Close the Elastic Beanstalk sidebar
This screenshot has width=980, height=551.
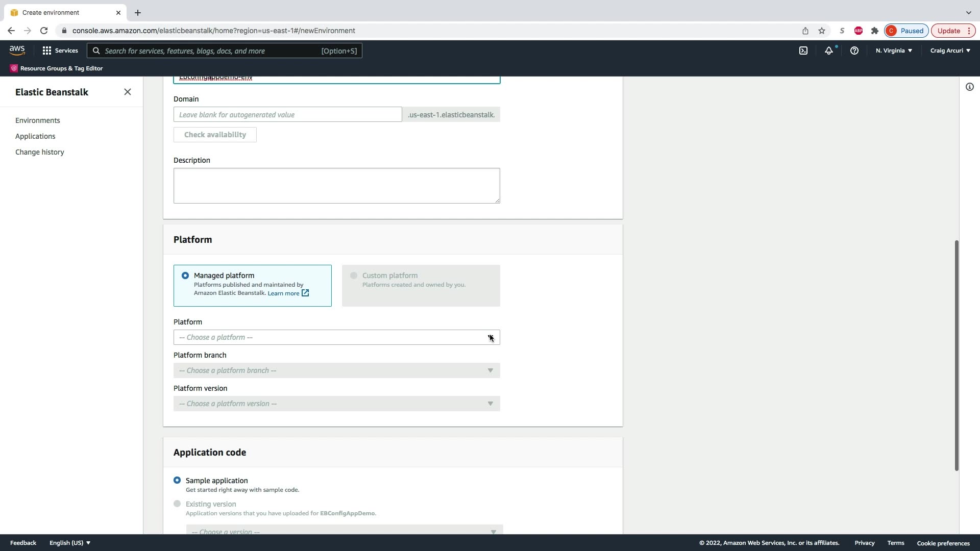point(128,92)
